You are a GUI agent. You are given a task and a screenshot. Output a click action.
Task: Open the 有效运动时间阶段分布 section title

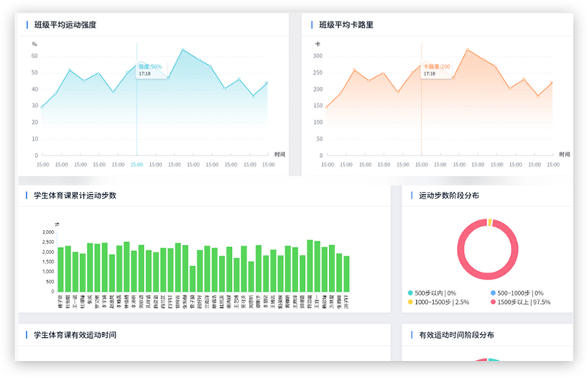pos(456,335)
